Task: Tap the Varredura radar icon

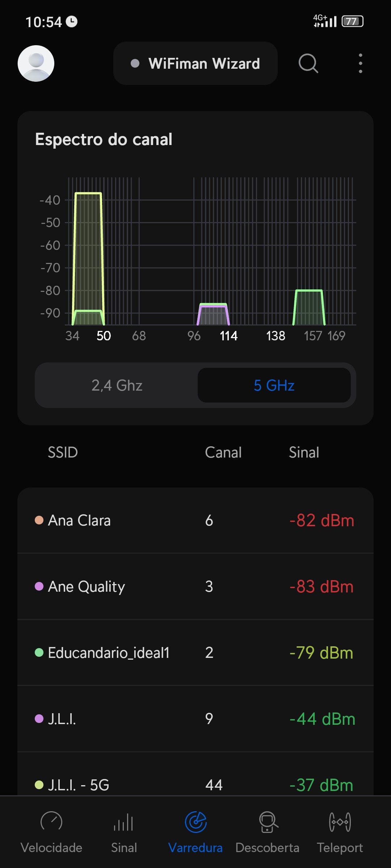Action: [x=195, y=822]
